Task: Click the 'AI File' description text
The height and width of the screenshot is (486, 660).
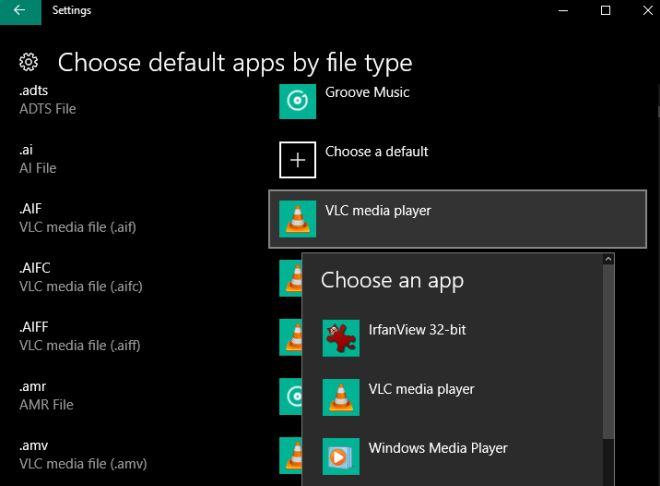Action: coord(38,168)
